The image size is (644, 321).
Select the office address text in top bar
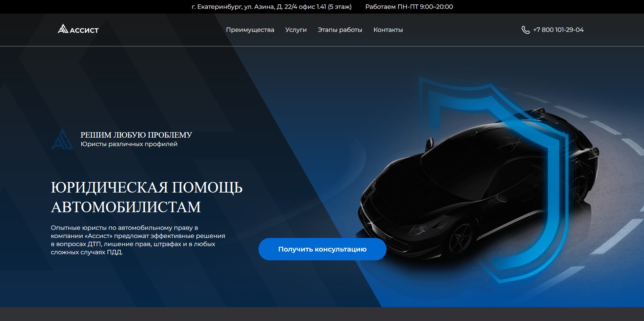click(x=272, y=7)
